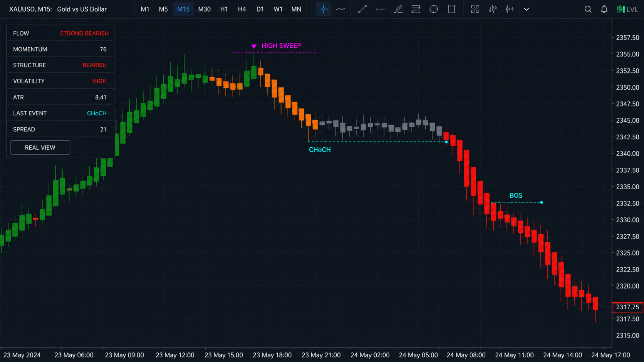
Task: Click the 24 May 14:00 time label
Action: (562, 355)
